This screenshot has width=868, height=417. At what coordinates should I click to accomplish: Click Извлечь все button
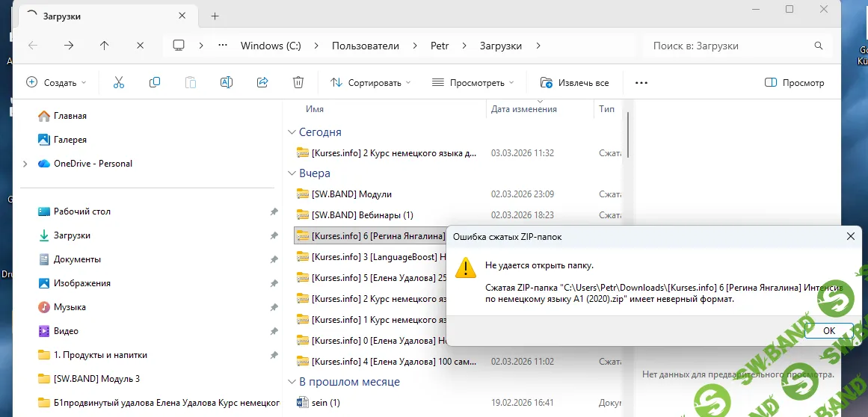click(x=574, y=83)
